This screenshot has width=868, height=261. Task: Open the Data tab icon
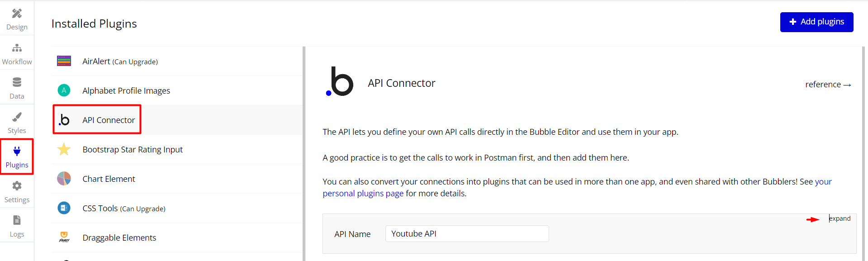click(x=17, y=82)
